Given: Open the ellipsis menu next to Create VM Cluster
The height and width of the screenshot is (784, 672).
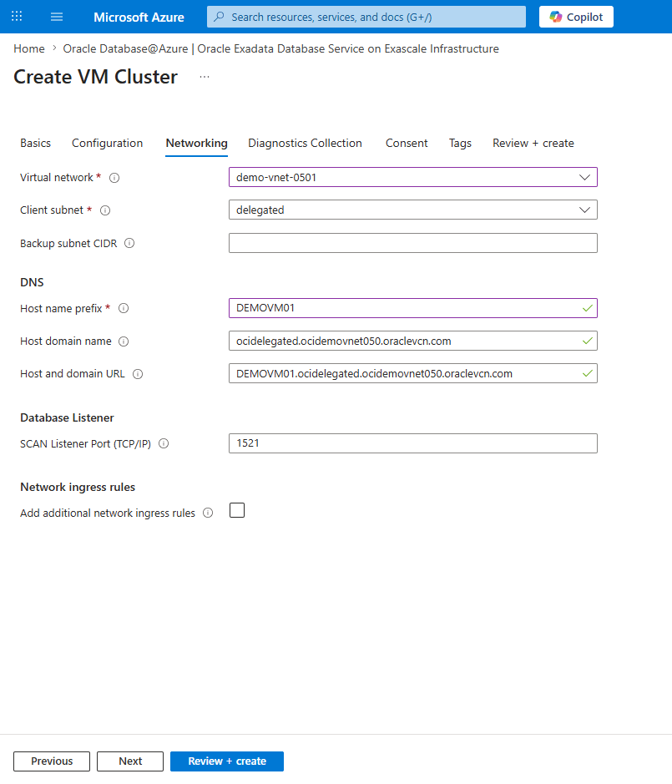Looking at the screenshot, I should (x=204, y=77).
